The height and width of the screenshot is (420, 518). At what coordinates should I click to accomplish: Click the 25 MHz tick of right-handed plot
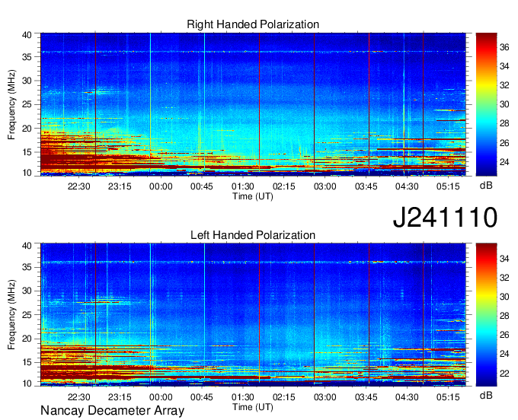click(27, 104)
